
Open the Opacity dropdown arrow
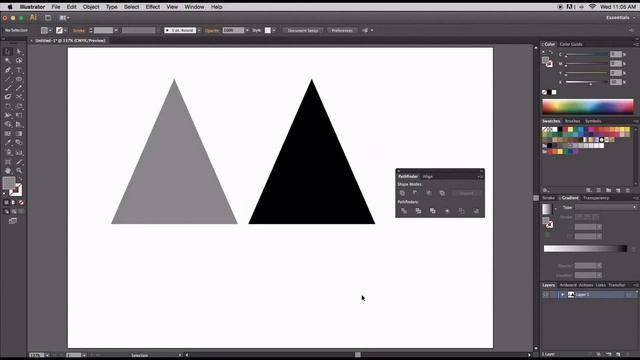tap(247, 30)
